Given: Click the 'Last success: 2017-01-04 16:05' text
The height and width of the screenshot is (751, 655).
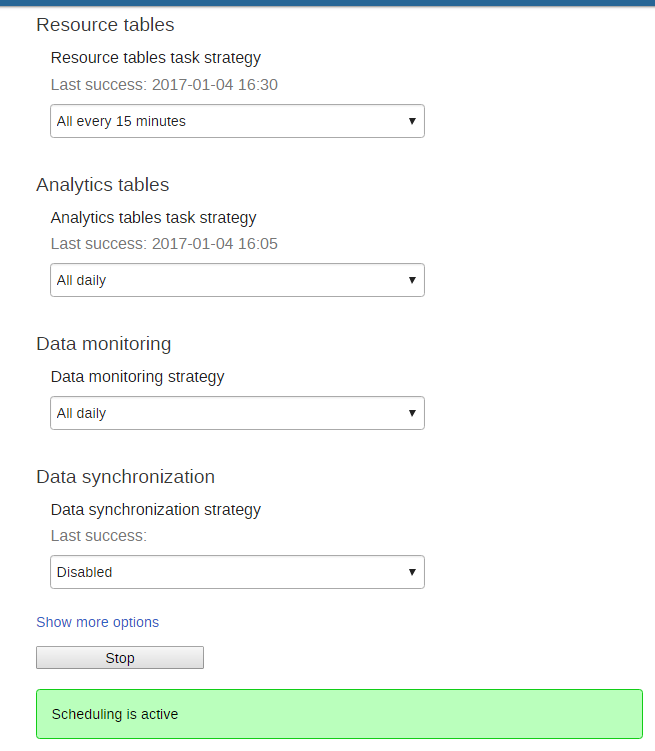Looking at the screenshot, I should pos(164,244).
